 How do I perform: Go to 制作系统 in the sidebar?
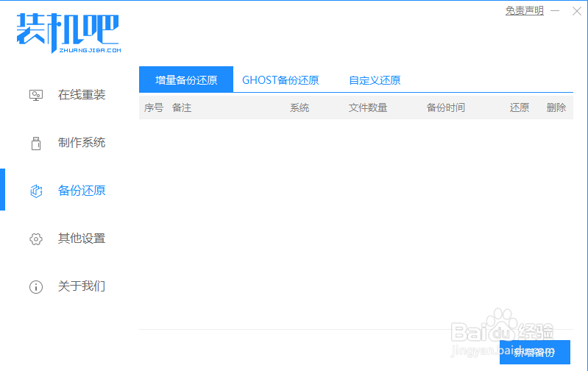[82, 143]
